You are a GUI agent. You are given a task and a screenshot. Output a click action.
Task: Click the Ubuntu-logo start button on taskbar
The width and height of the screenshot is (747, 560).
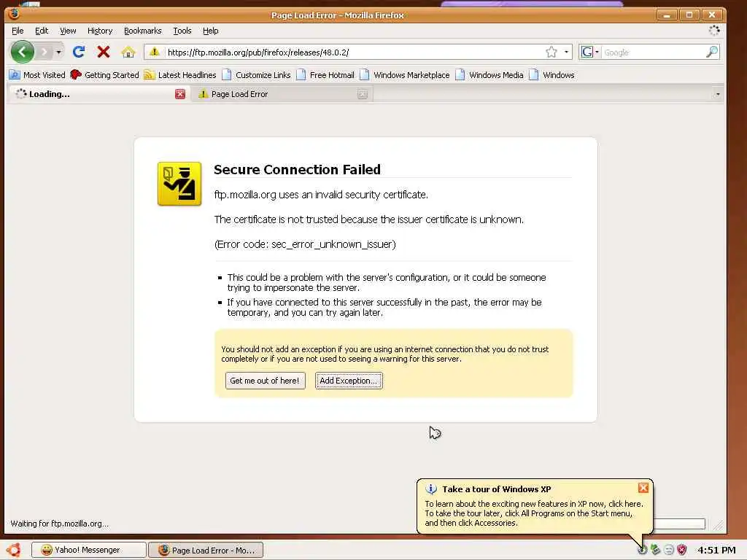coord(14,550)
